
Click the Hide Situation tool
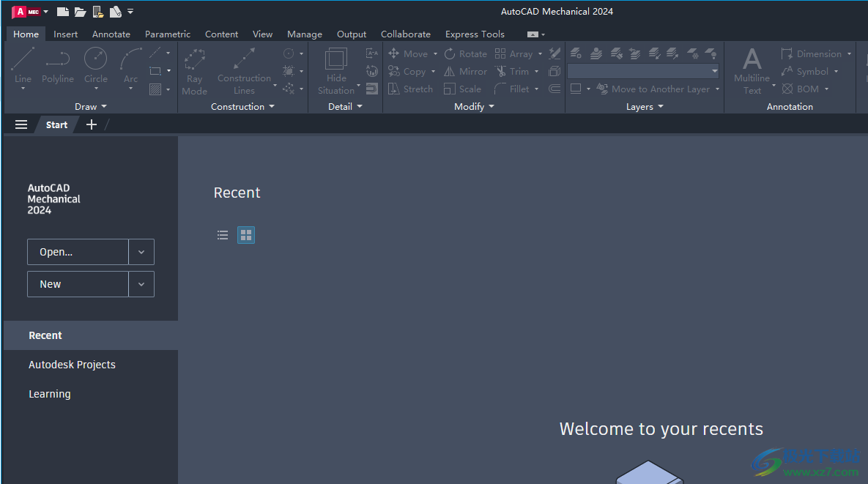(336, 67)
